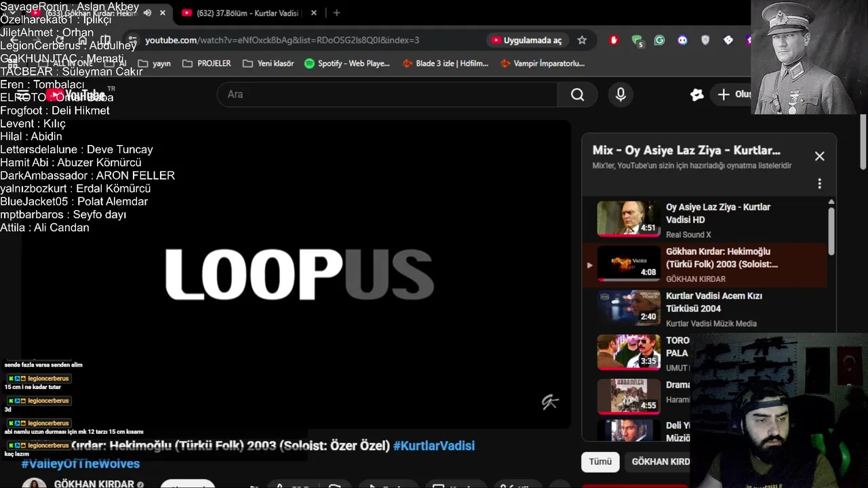Click the white diamond-shaped extension icon
This screenshot has width=868, height=488.
click(728, 40)
